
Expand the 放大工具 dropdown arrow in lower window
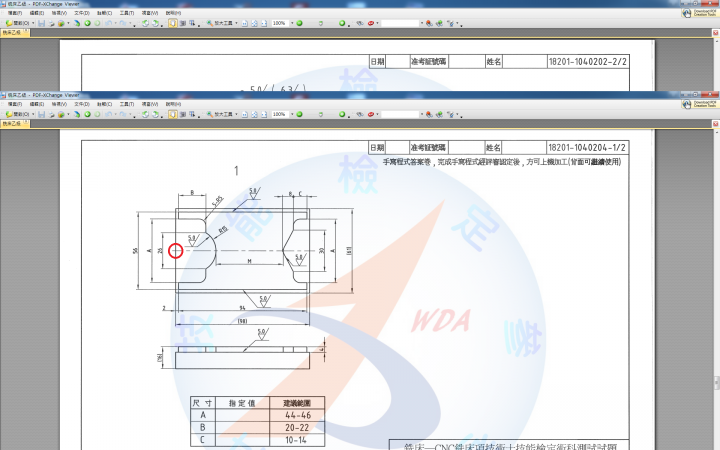[236, 114]
